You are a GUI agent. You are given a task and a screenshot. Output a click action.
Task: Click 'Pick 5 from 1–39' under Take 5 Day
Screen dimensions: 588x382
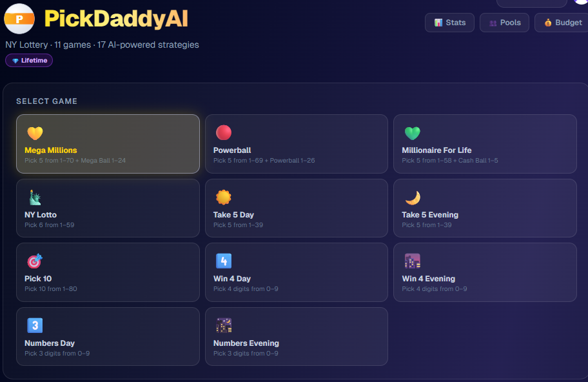[x=238, y=225]
